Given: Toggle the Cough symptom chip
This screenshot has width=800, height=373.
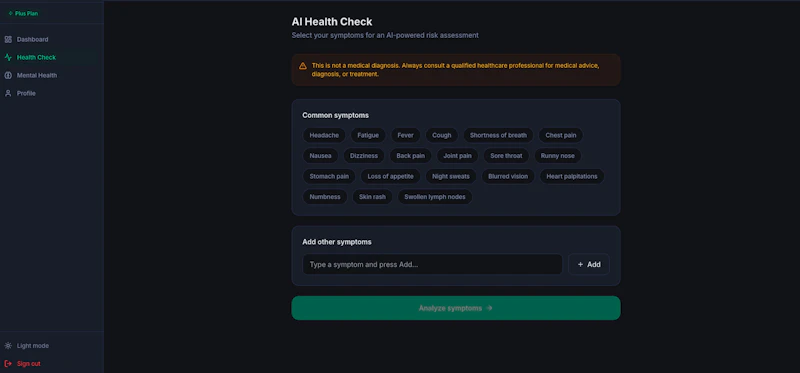Looking at the screenshot, I should pos(442,135).
